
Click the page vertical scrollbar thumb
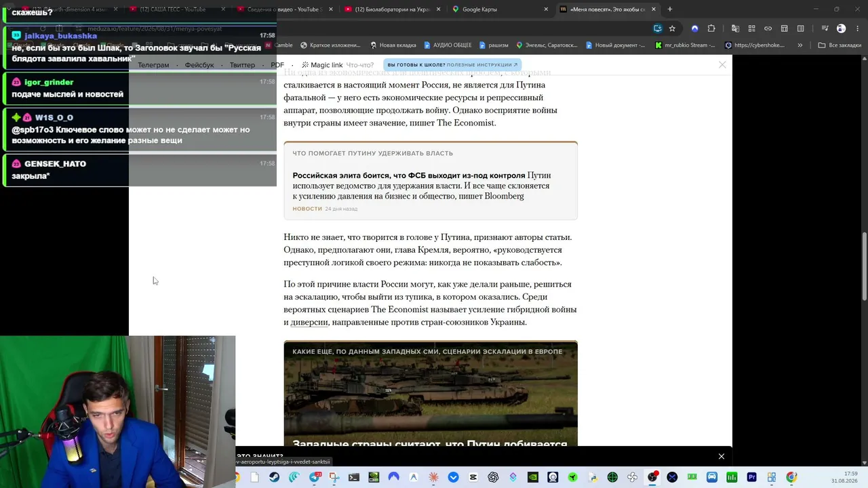pos(864,268)
